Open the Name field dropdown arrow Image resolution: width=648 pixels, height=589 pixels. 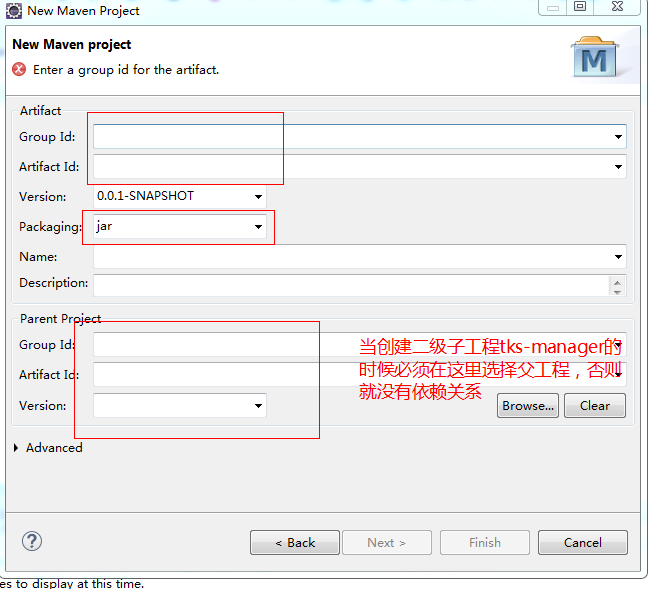pos(618,257)
